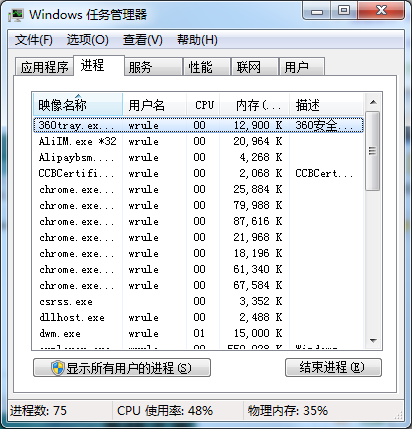
Task: Switch to the 应用程序 tab
Action: point(44,67)
